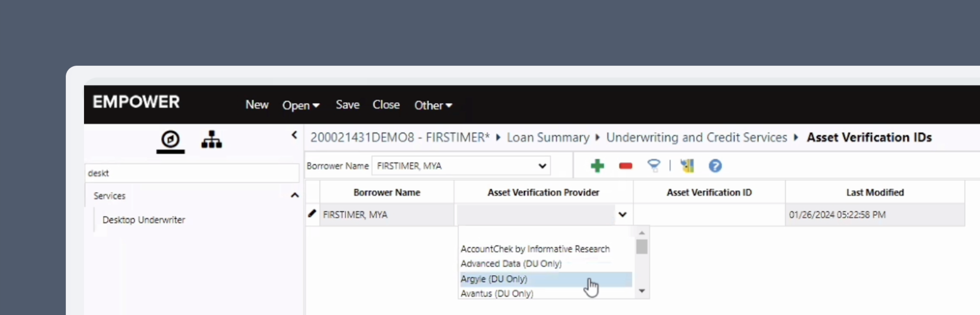The width and height of the screenshot is (980, 315).
Task: Select the compass navigation icon in the sidebar
Action: [170, 140]
